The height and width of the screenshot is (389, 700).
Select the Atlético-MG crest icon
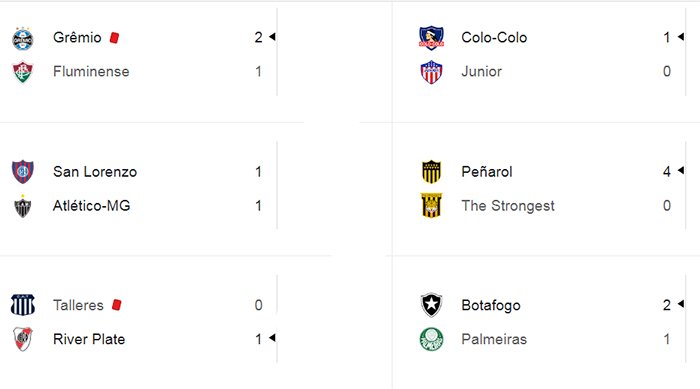tap(23, 206)
